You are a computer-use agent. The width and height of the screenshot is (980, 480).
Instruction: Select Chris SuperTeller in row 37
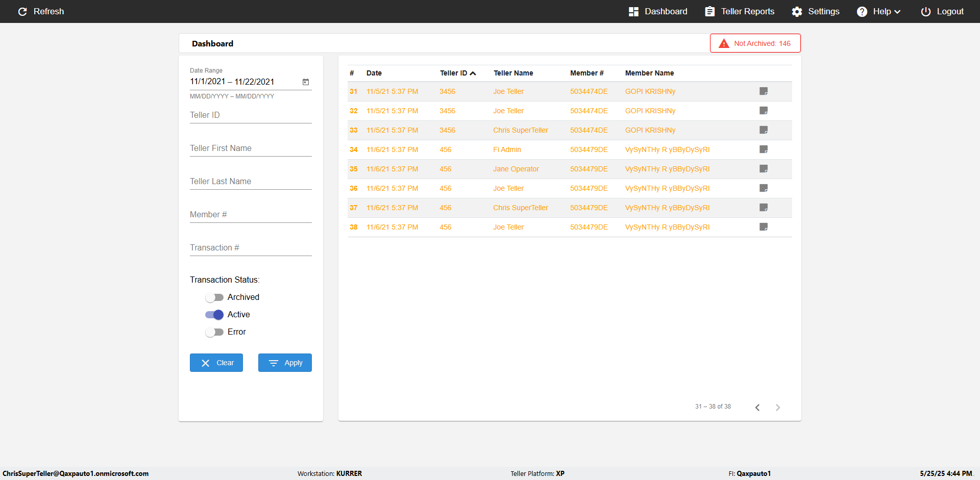click(x=520, y=208)
